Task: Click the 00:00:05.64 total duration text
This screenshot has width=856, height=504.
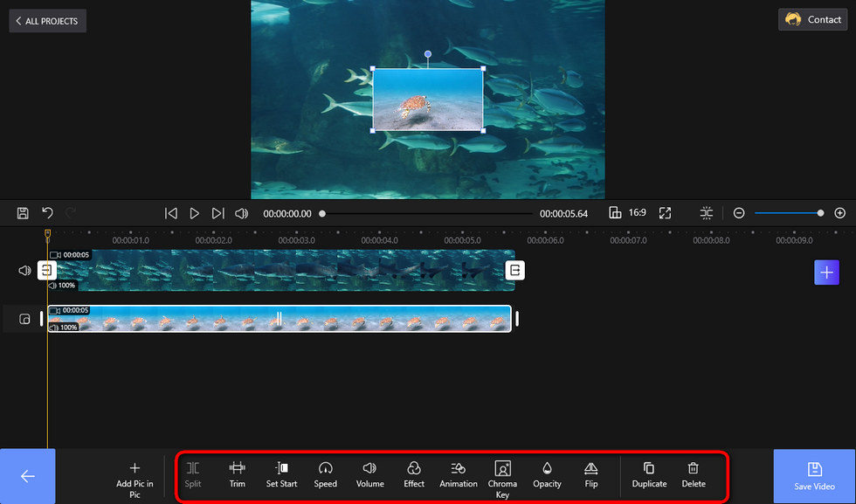Action: coord(564,213)
